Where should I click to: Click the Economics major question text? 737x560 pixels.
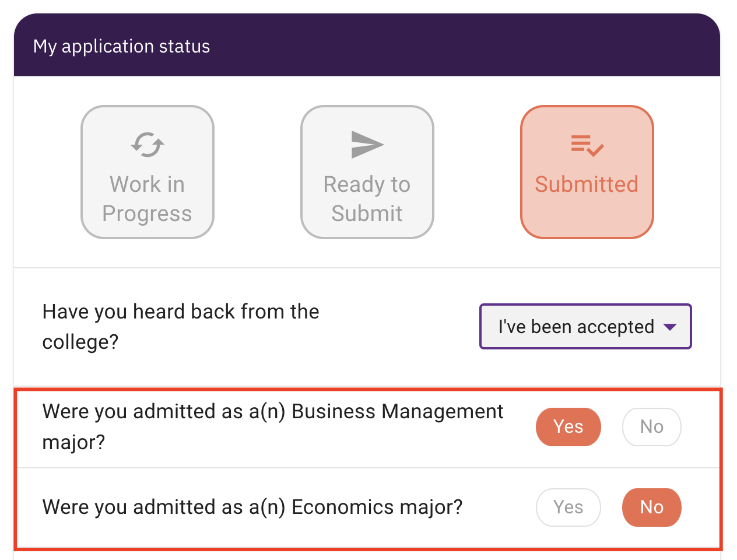point(252,508)
